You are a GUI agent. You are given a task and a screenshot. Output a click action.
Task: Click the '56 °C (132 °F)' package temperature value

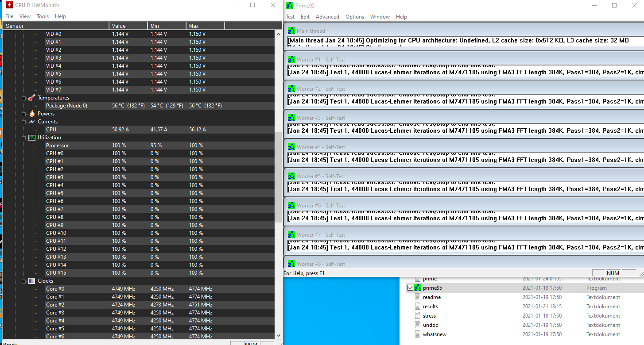pyautogui.click(x=128, y=106)
